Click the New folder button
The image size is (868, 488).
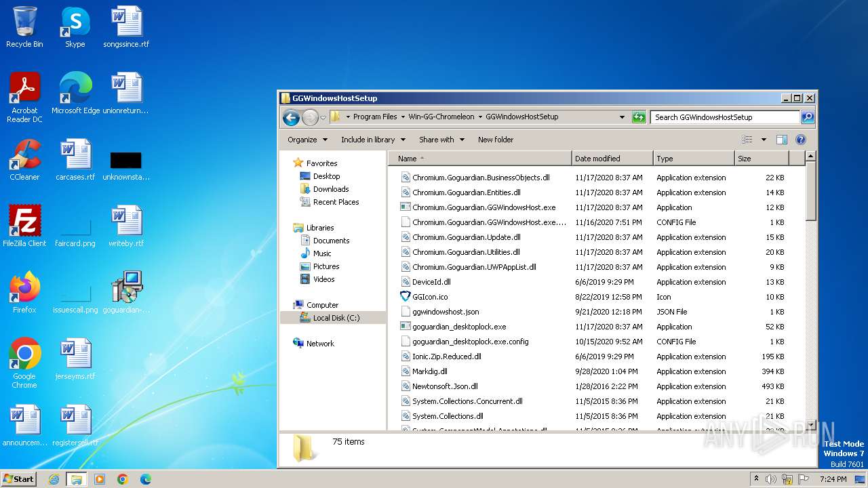point(496,140)
